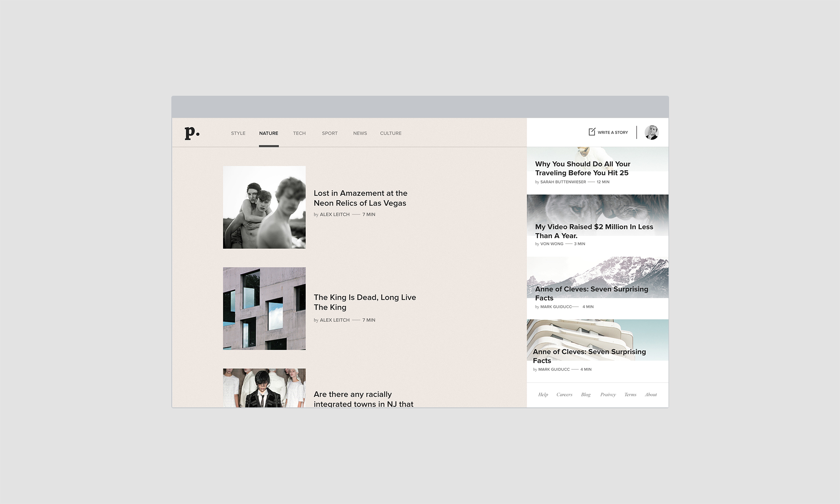The image size is (840, 504).
Task: Open the Tech section tab
Action: [299, 133]
